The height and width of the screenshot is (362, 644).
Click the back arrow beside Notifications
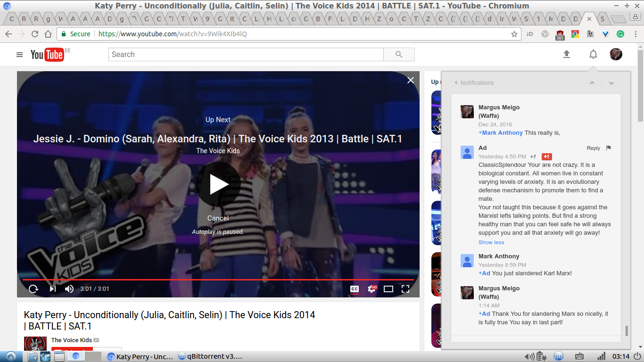coord(456,83)
